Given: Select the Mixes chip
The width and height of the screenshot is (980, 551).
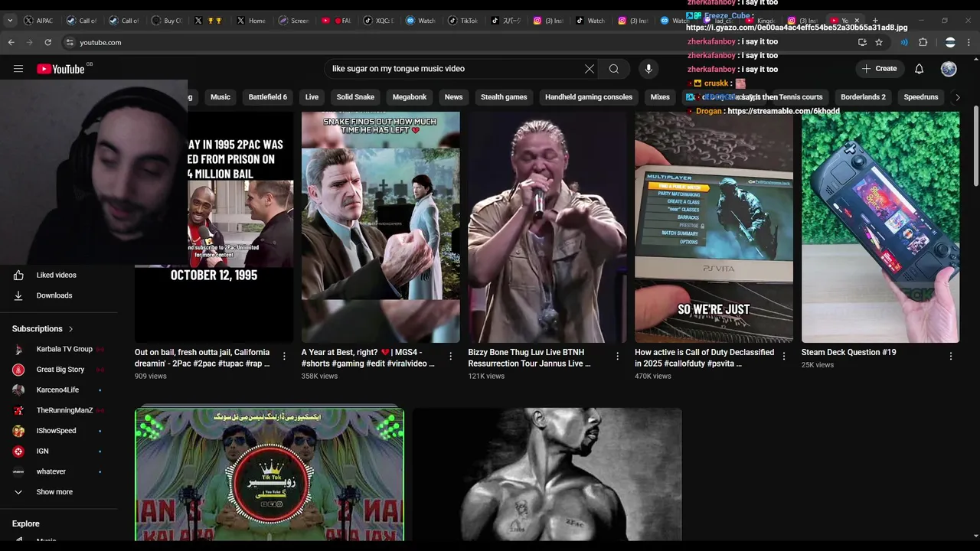Looking at the screenshot, I should click(x=660, y=97).
